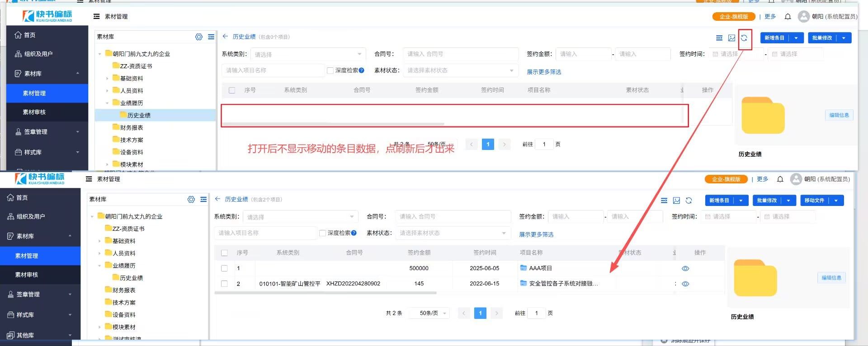View 安全管控各子系统对接 row with eye icon
868x346 pixels.
685,284
